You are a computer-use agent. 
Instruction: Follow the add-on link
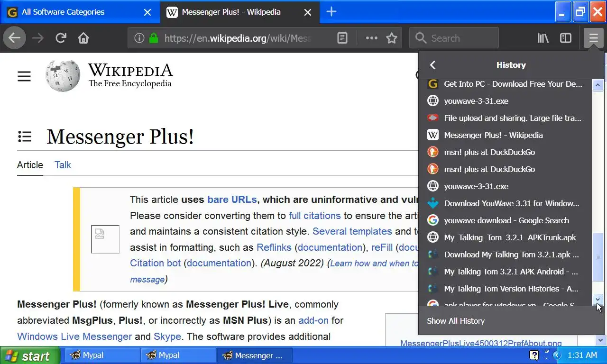(x=313, y=320)
